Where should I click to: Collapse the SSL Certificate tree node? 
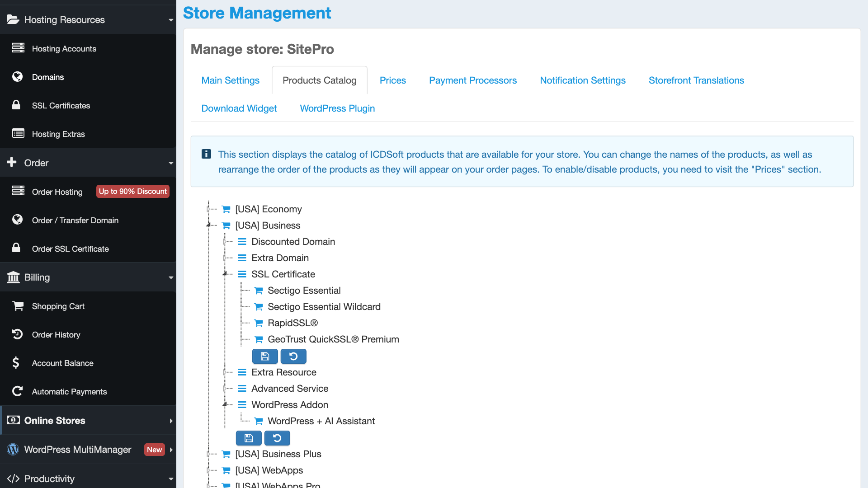[x=225, y=274]
